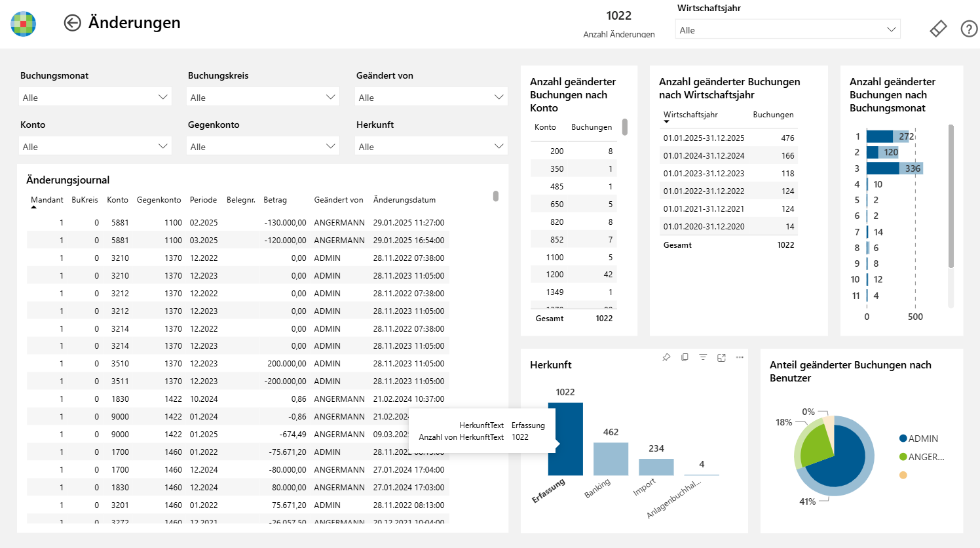Select the Banking bar showing 462
Image resolution: width=980 pixels, height=548 pixels.
[611, 459]
